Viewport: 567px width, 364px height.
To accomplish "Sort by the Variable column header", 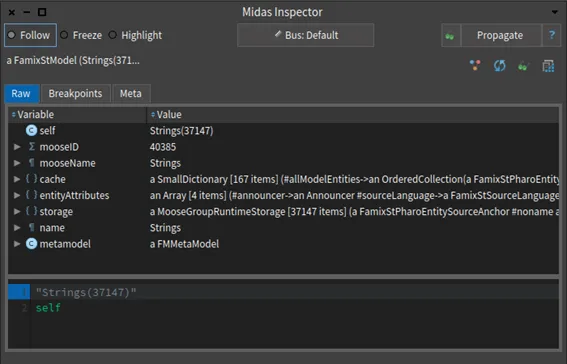I will pos(77,115).
